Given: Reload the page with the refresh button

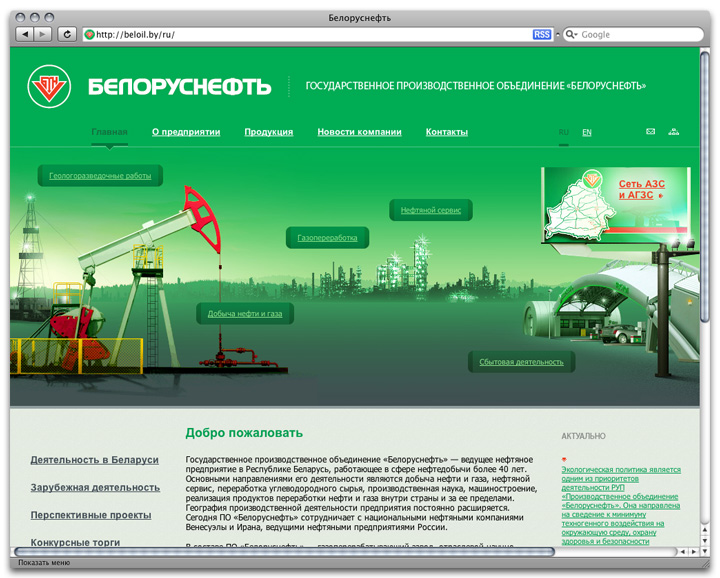Looking at the screenshot, I should click(x=67, y=34).
